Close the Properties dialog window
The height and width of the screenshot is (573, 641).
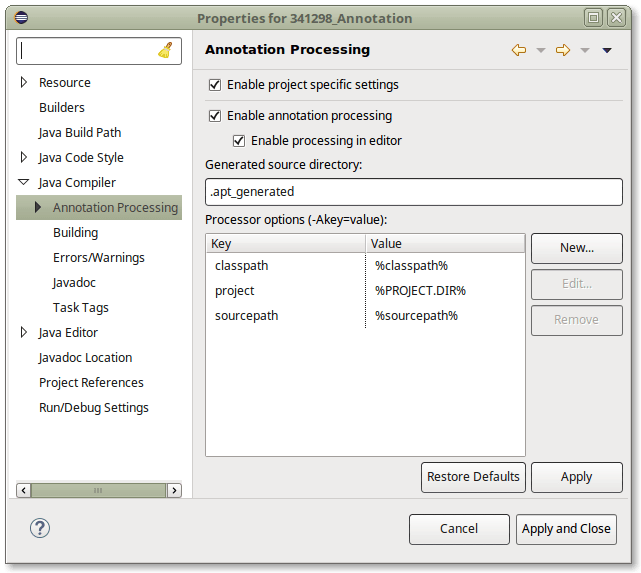click(616, 18)
